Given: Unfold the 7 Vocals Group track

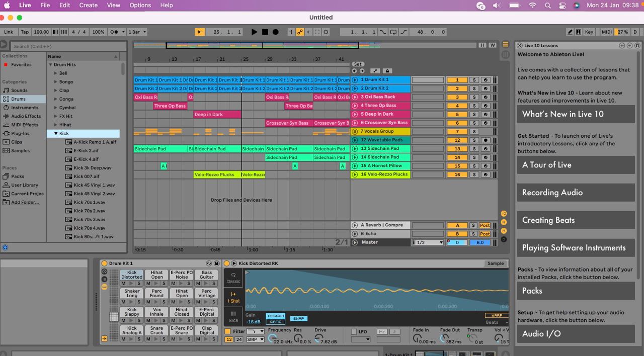Looking at the screenshot, I should [x=355, y=131].
